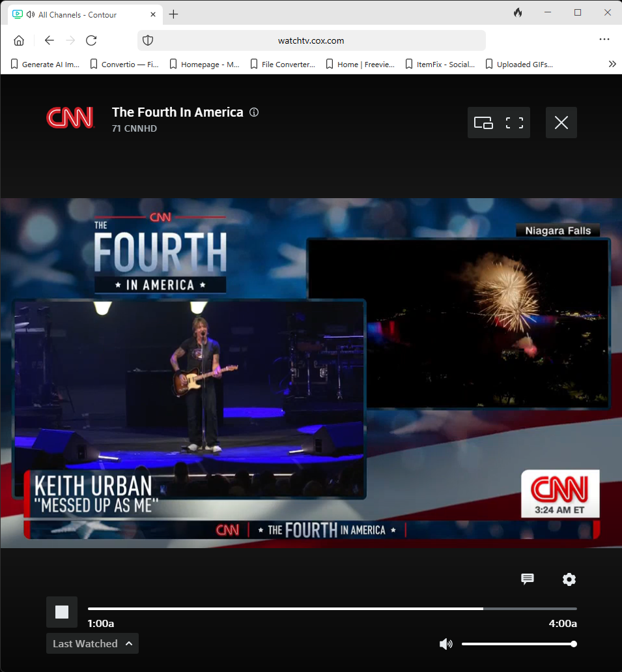Image resolution: width=622 pixels, height=672 pixels.
Task: Adjust the volume slider
Action: [x=519, y=644]
